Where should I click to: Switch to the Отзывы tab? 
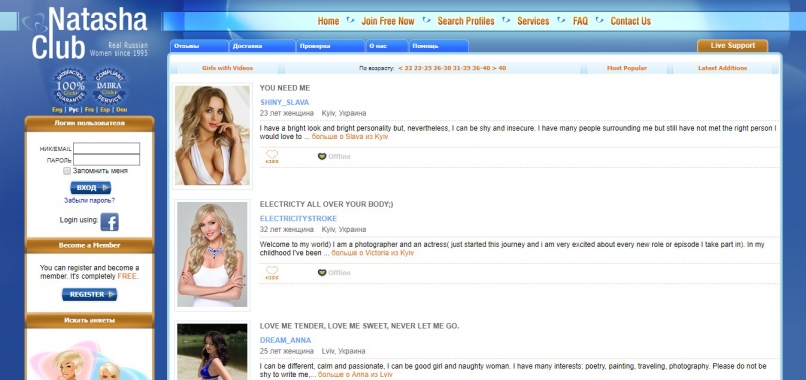point(199,46)
